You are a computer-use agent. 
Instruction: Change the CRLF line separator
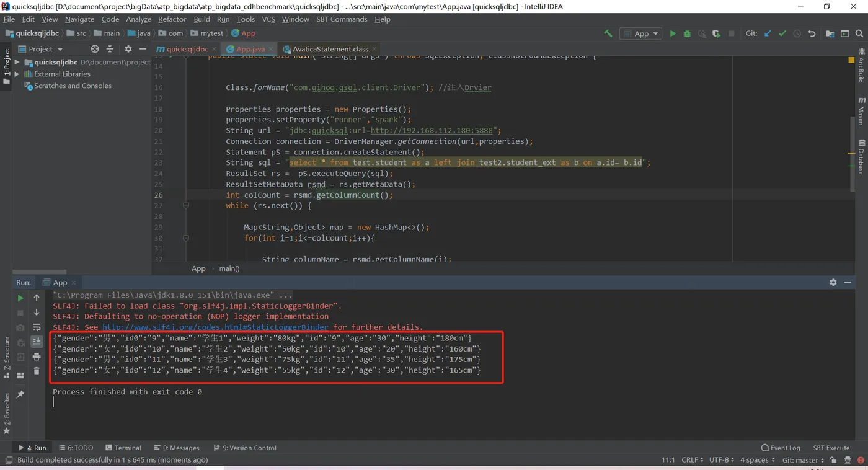[x=692, y=460]
